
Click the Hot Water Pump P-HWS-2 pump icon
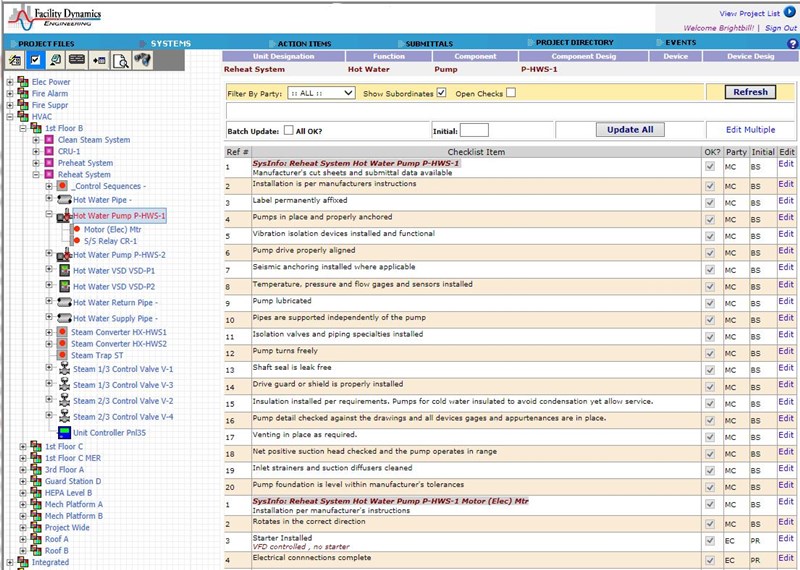64,254
